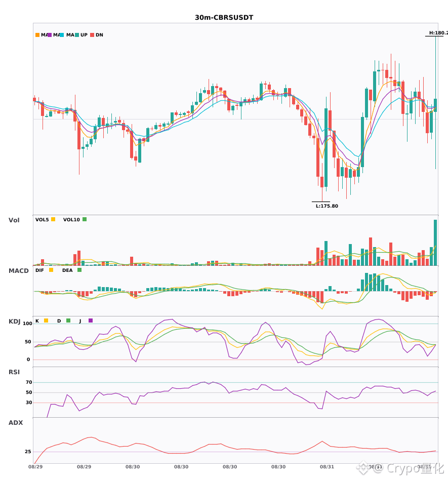The image size is (448, 481).
Task: Click the yellow DIF legend swatch
Action: [x=51, y=270]
